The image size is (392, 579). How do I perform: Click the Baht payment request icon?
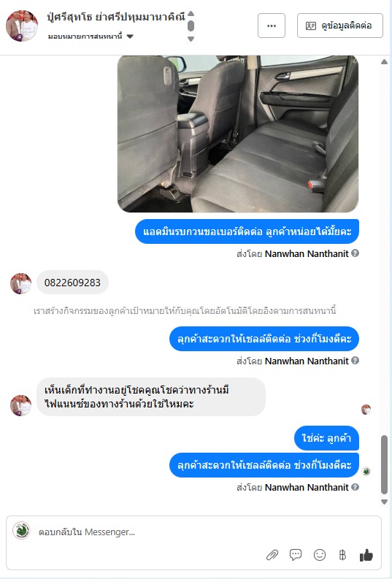[x=342, y=555]
